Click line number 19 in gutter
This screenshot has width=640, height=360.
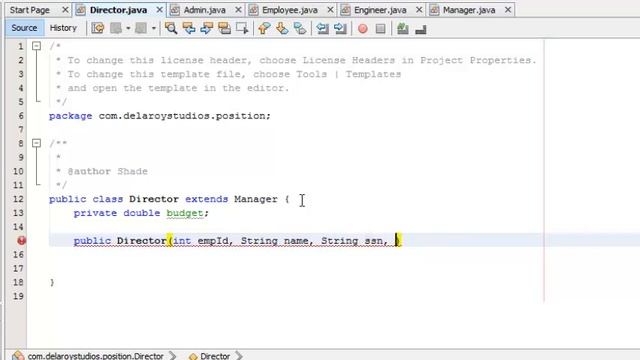click(18, 296)
